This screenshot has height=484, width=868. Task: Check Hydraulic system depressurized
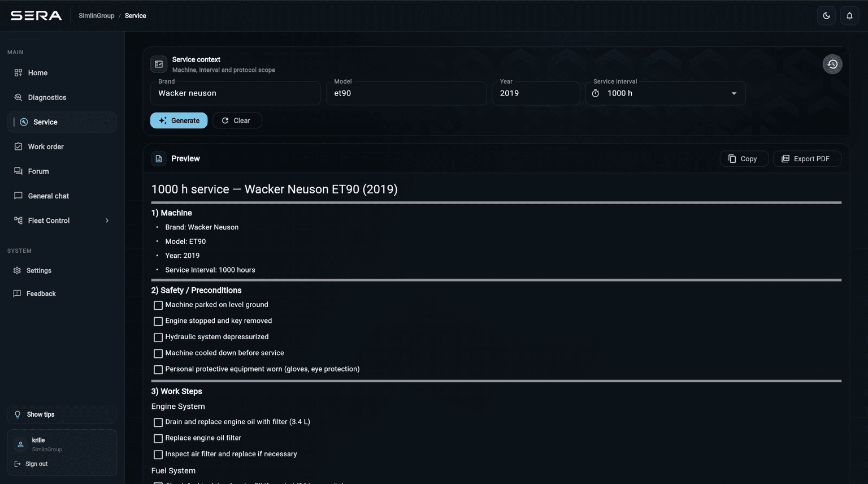[158, 338]
